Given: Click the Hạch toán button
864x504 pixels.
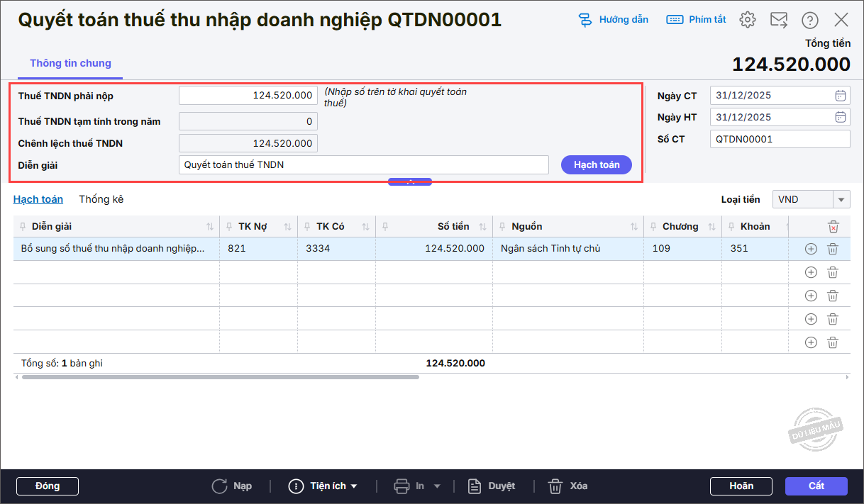Looking at the screenshot, I should pos(597,164).
